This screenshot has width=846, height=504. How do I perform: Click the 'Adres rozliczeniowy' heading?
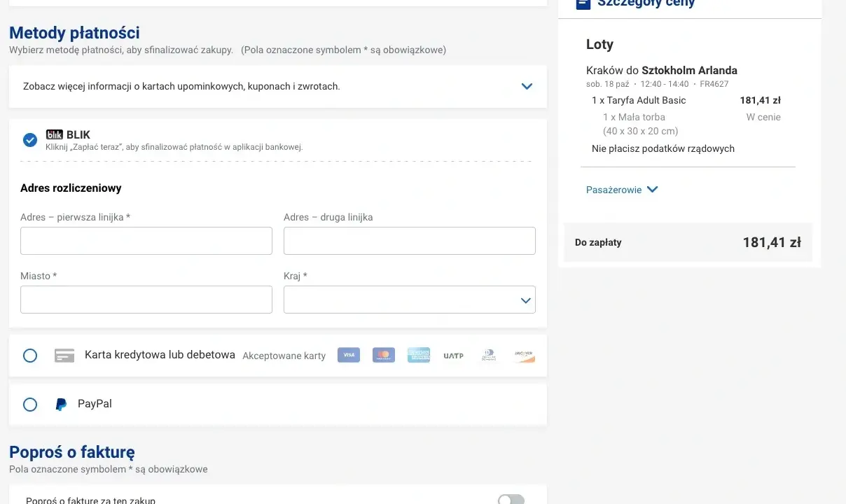click(71, 188)
